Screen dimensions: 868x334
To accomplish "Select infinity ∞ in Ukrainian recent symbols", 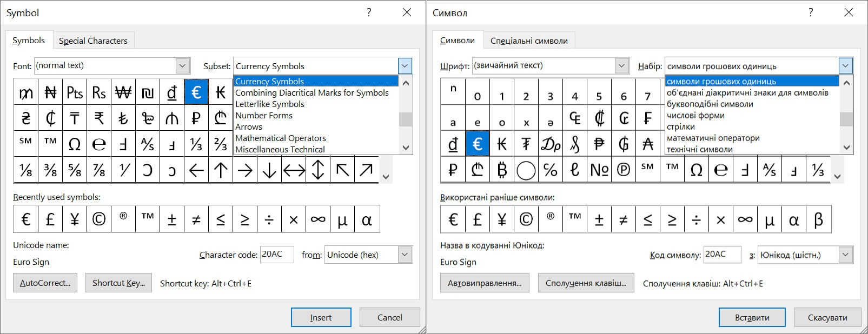I will tap(745, 219).
